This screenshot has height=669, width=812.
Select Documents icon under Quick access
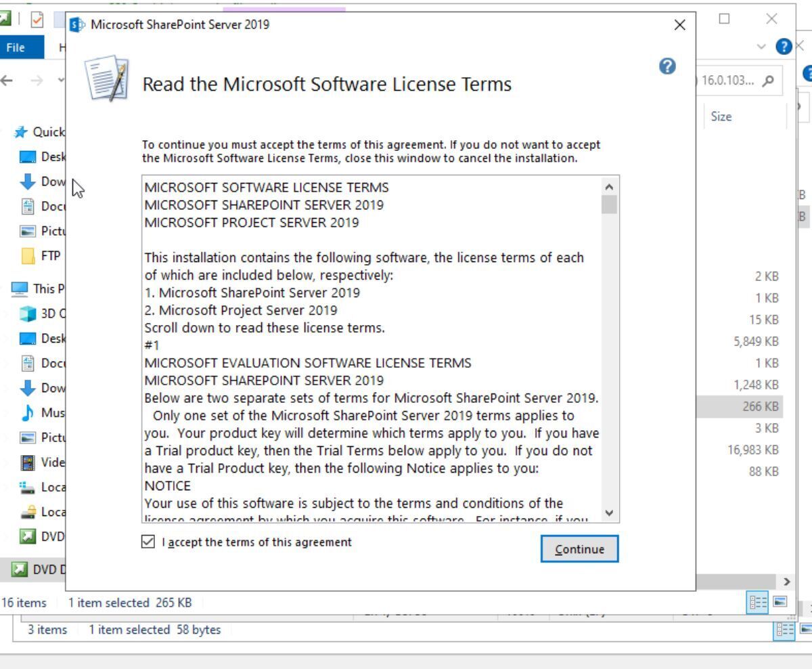28,206
